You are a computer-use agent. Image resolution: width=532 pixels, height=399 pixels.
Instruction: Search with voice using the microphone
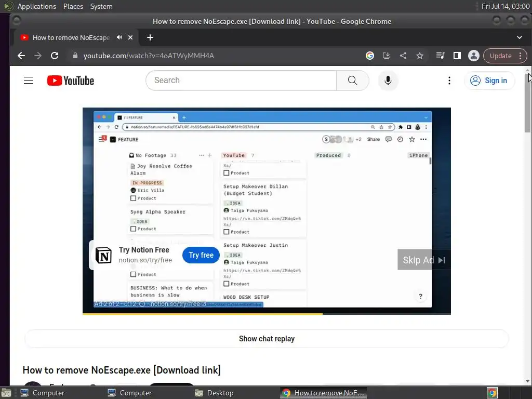pyautogui.click(x=388, y=81)
